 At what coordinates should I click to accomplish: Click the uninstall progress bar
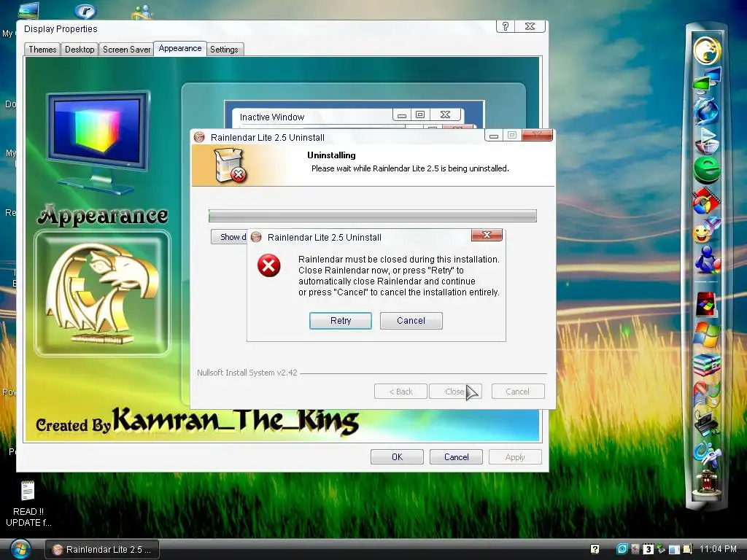point(373,216)
